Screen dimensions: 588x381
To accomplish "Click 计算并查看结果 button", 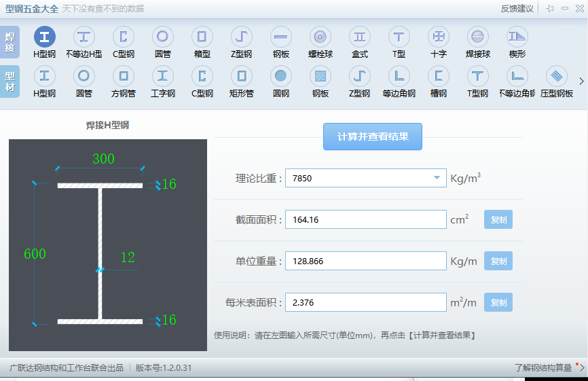I will pos(373,137).
